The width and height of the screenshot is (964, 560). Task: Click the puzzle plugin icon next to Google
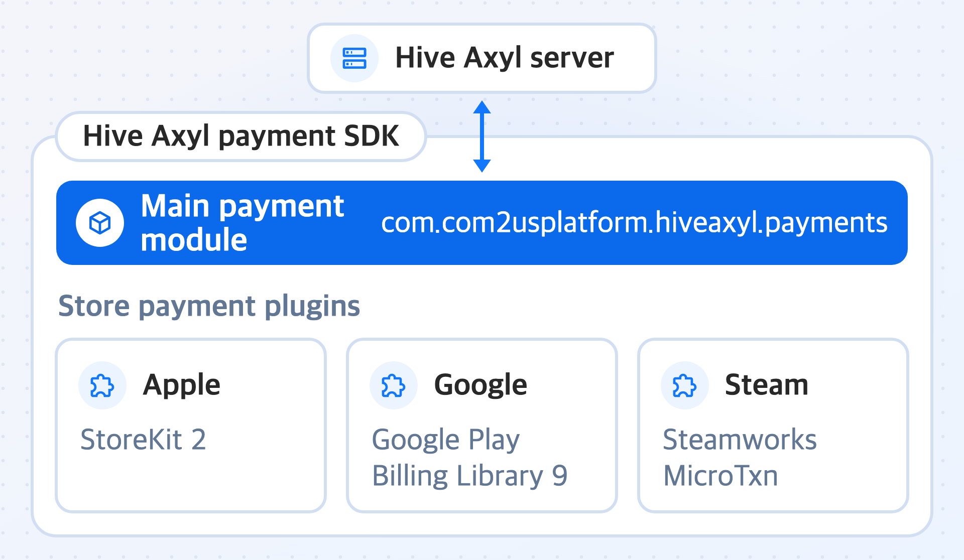click(393, 386)
